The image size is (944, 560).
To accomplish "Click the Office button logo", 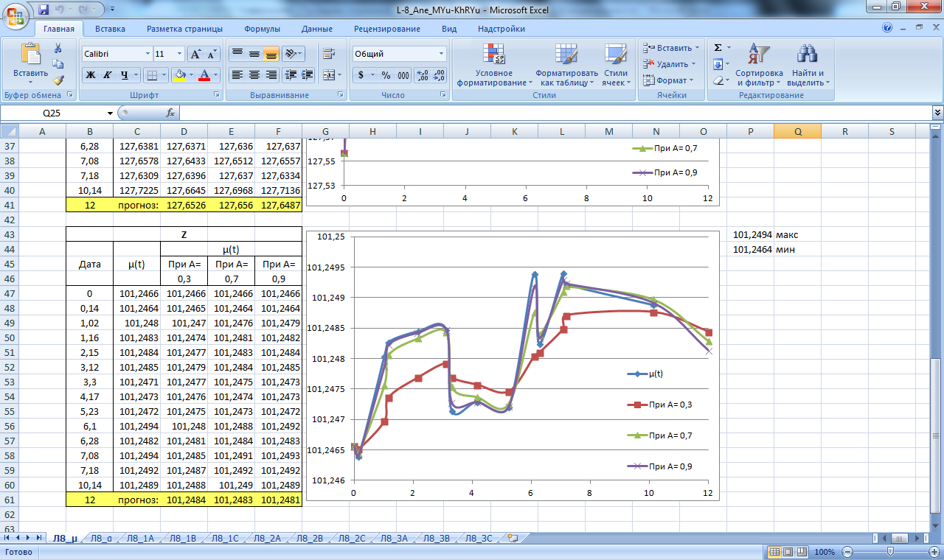I will [16, 15].
